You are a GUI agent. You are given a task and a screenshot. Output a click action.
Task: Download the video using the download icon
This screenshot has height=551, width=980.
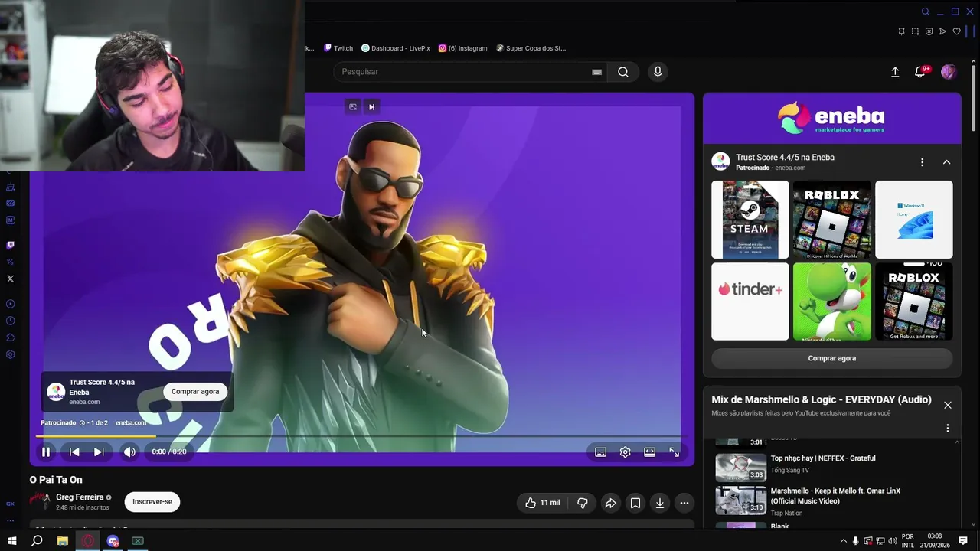coord(659,503)
